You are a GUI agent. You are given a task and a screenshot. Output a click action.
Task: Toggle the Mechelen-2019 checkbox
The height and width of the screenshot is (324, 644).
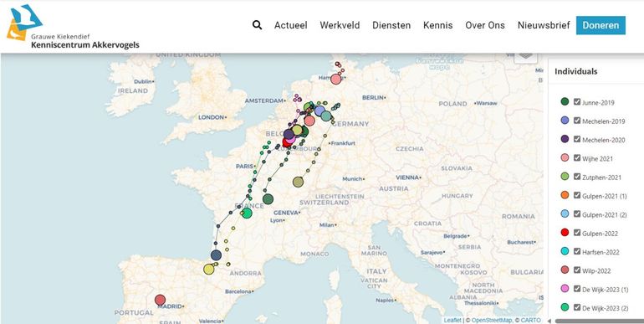577,121
